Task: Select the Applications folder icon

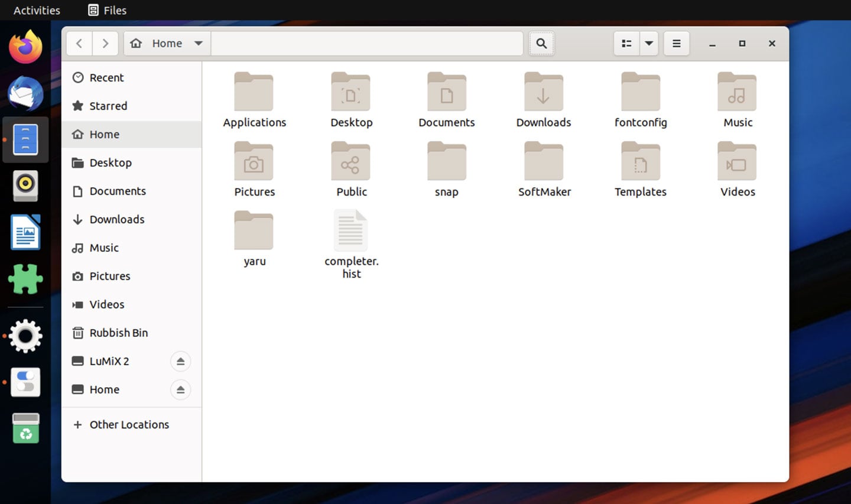Action: (254, 92)
